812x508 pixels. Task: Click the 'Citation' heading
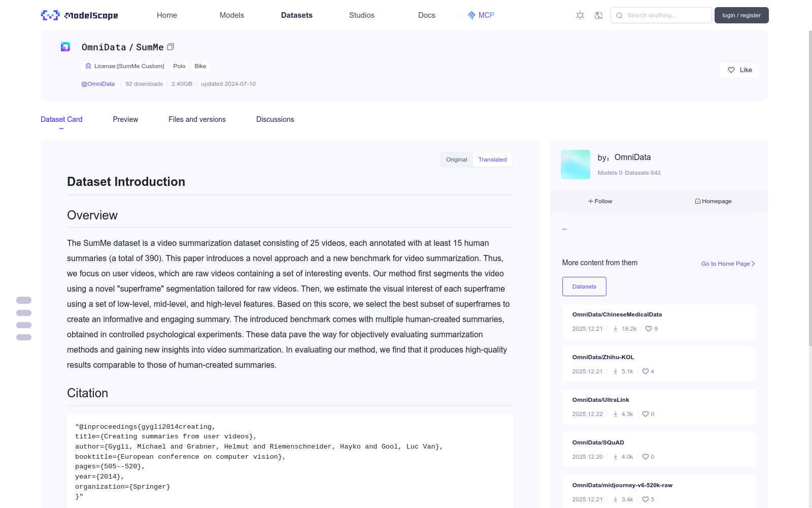[87, 393]
